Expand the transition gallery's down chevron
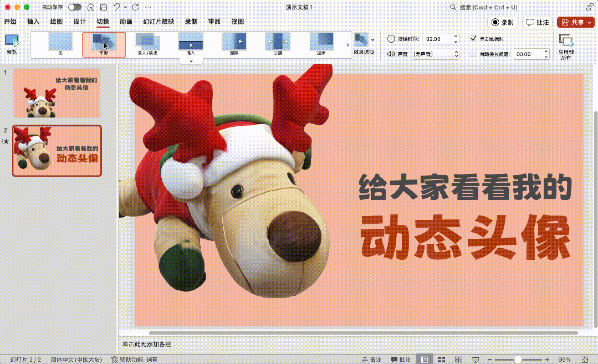The height and width of the screenshot is (364, 598). tap(191, 61)
